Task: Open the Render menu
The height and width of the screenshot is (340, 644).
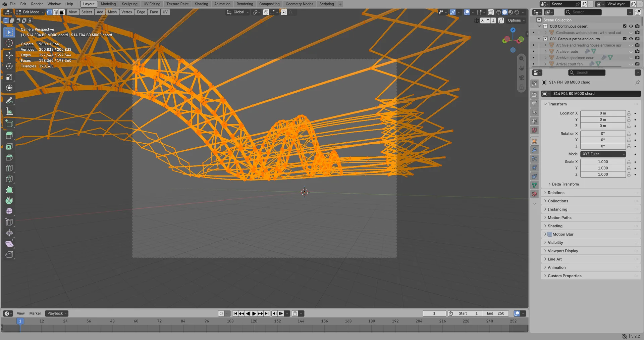Action: click(x=37, y=4)
